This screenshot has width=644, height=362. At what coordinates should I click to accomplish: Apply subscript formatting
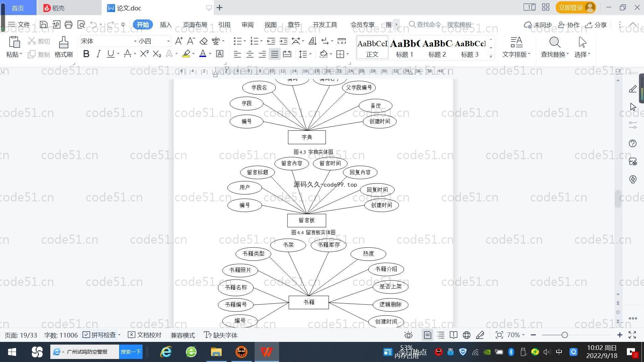[x=157, y=54]
